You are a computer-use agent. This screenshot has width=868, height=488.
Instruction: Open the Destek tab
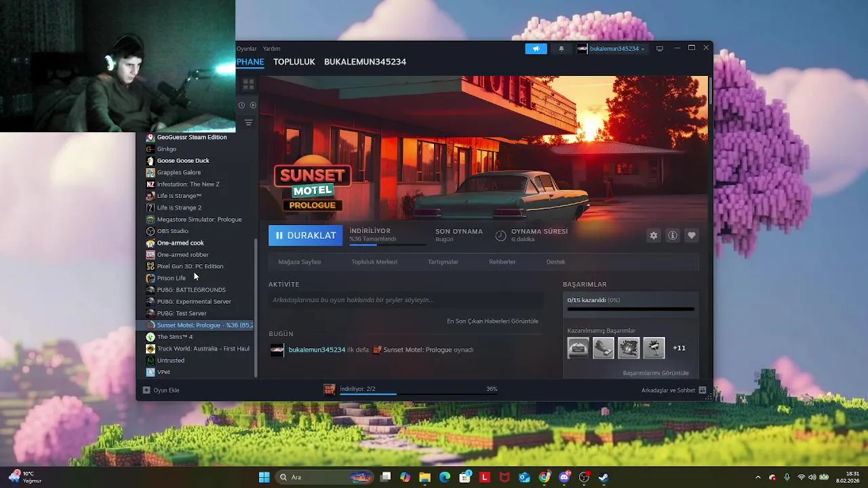coord(555,262)
